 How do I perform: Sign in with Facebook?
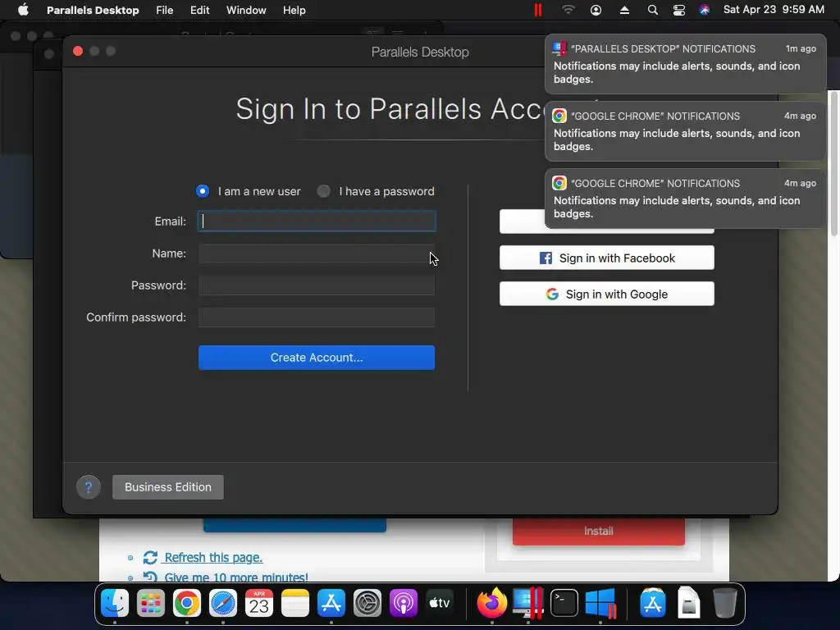tap(606, 258)
